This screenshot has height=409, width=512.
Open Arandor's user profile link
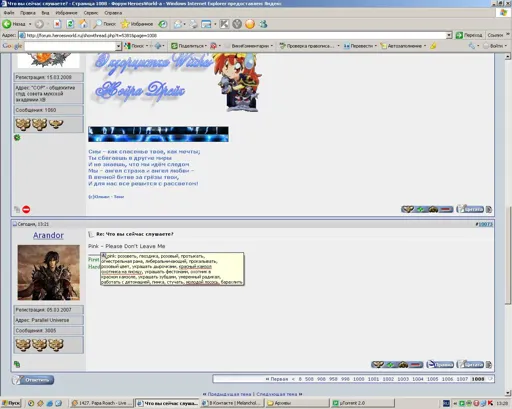[48, 235]
